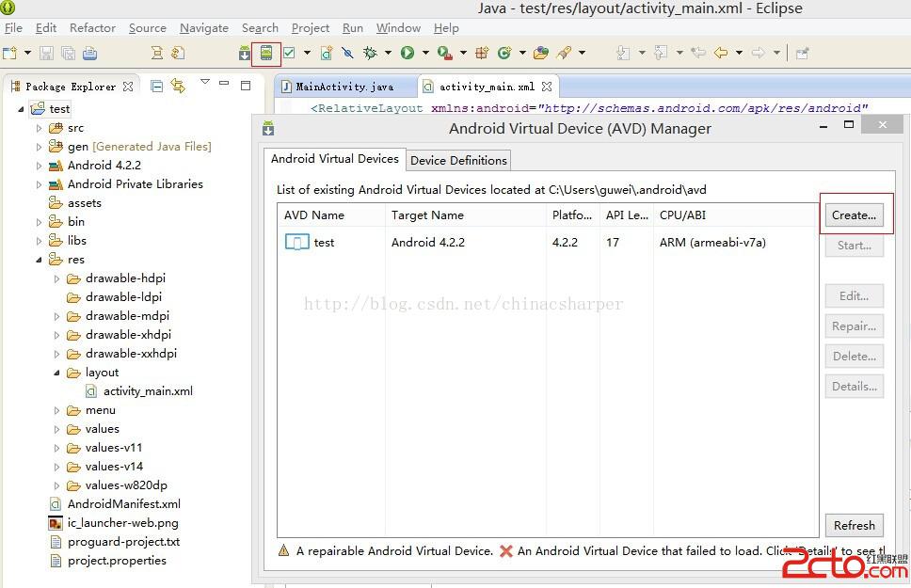Minimize the Package Explorer view
This screenshot has width=911, height=588.
(x=224, y=83)
